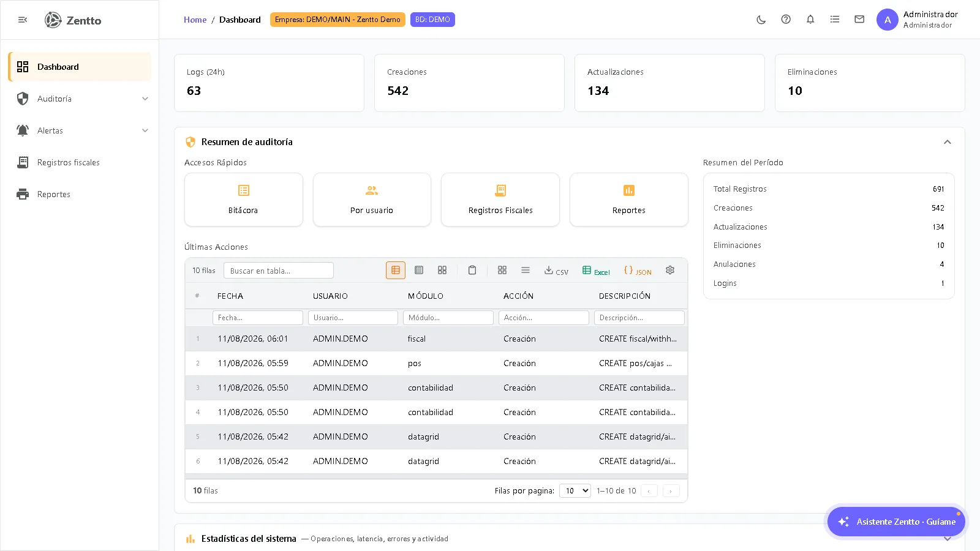Click the Fecha filter field
Viewport: 980px width, 551px height.
point(258,318)
